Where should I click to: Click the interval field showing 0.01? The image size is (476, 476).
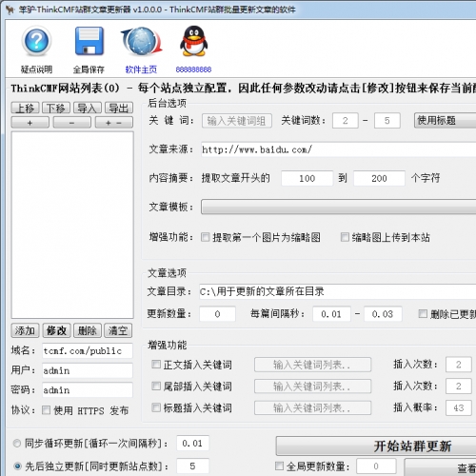click(x=331, y=314)
